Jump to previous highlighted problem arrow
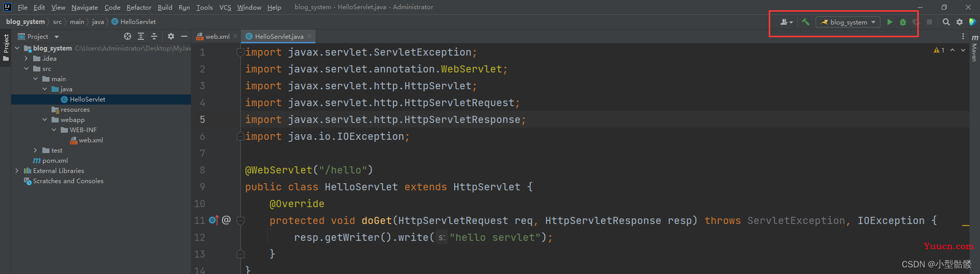Viewport: 980px width, 274px height. 952,50
